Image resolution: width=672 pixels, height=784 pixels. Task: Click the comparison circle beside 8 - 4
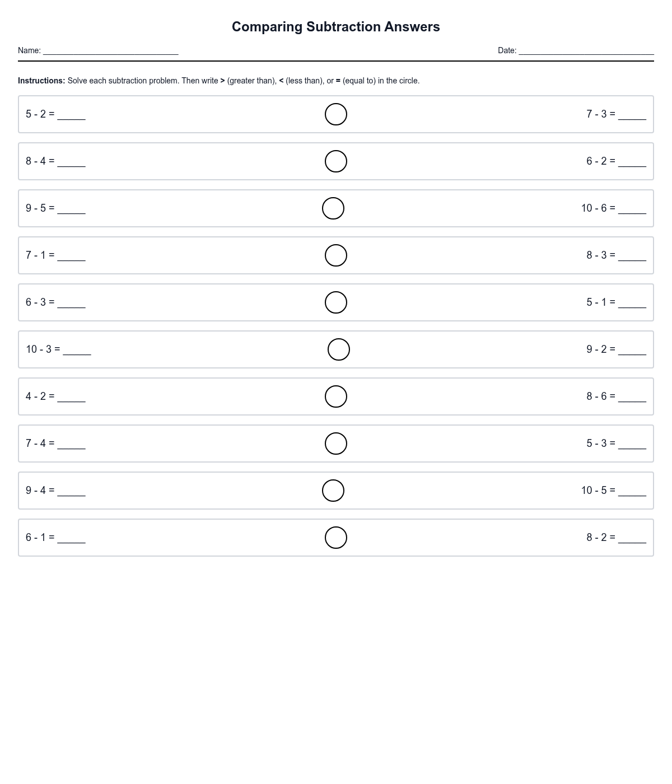[336, 161]
